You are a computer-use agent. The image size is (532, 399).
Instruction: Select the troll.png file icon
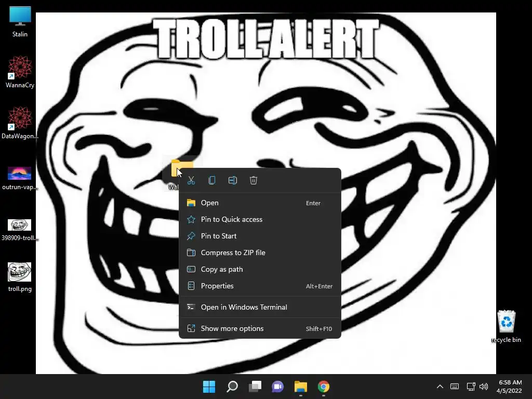[x=20, y=277]
